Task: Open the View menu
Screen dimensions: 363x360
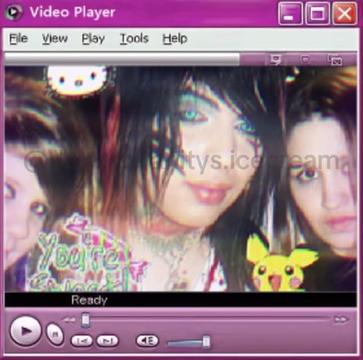Action: point(55,39)
